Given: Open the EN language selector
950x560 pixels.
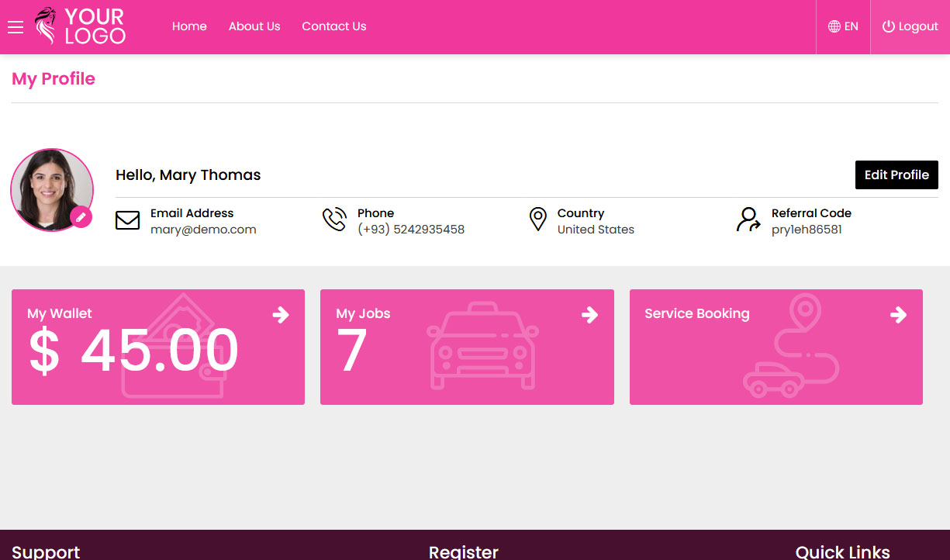Looking at the screenshot, I should 843,27.
